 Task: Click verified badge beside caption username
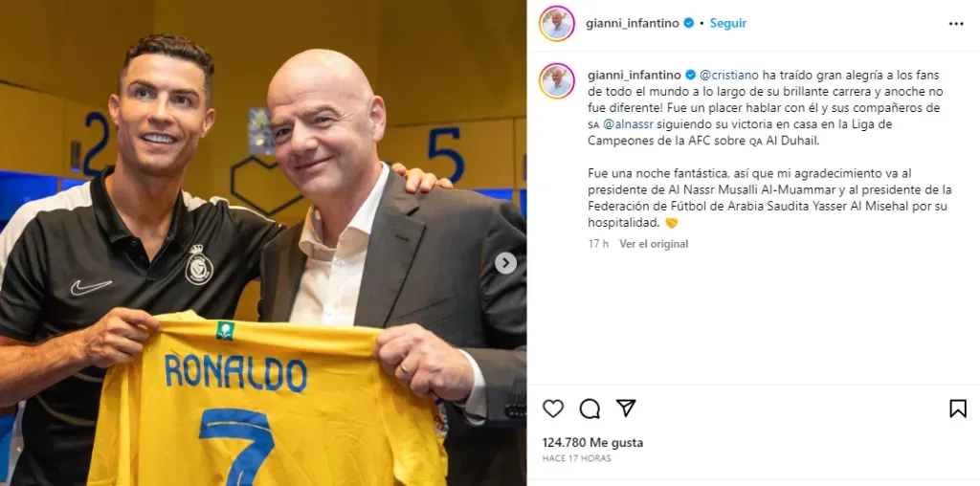pos(691,75)
